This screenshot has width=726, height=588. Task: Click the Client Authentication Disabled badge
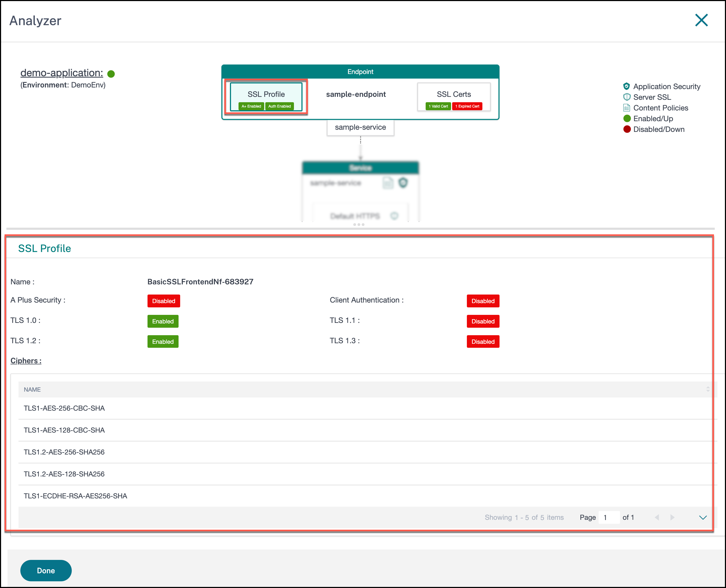click(x=483, y=301)
